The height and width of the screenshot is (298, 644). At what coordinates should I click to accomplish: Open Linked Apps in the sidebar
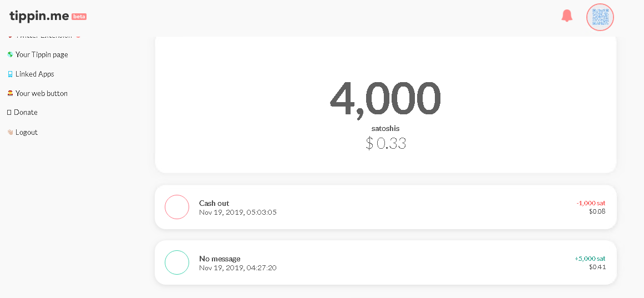click(x=35, y=74)
